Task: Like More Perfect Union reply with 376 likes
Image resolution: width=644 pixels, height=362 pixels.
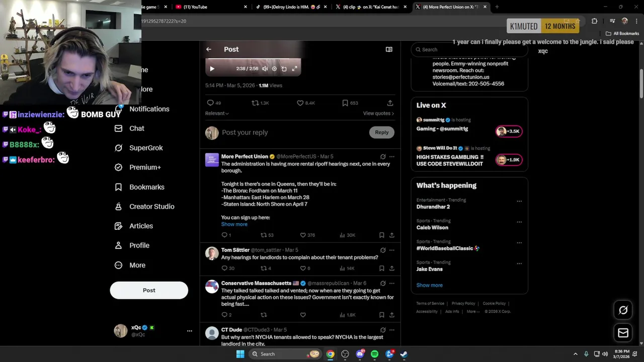Action: coord(308,235)
